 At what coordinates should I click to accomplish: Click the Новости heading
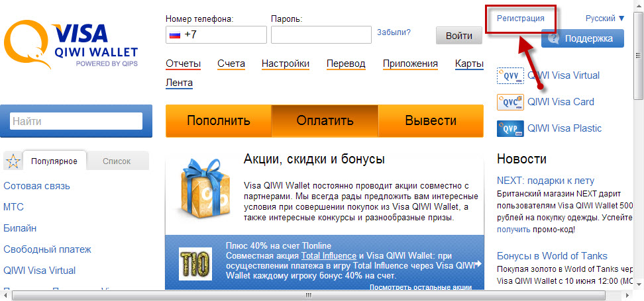[x=521, y=159]
